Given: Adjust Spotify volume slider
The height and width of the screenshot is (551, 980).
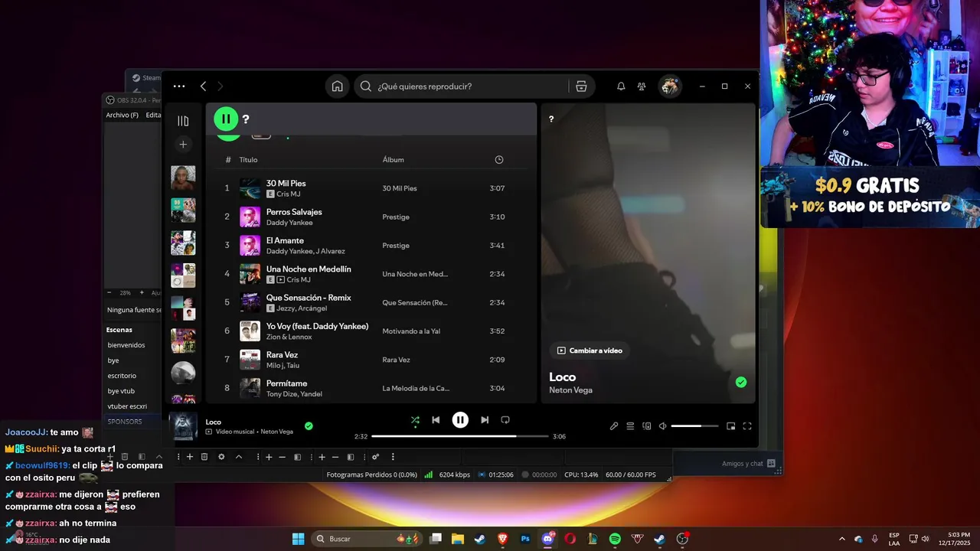Looking at the screenshot, I should 695,426.
